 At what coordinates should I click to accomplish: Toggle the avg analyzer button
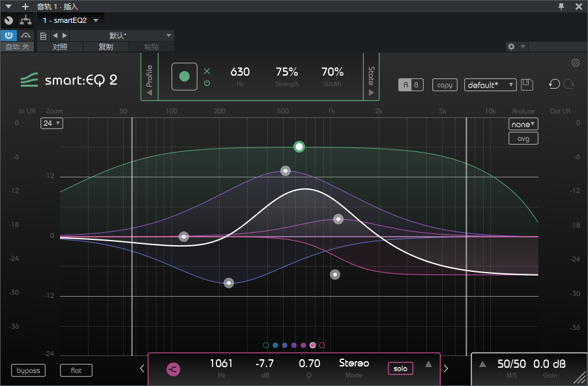pos(523,138)
